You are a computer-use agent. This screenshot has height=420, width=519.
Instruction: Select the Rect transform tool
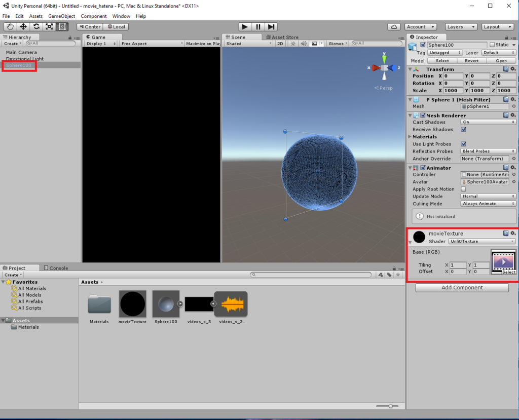62,27
